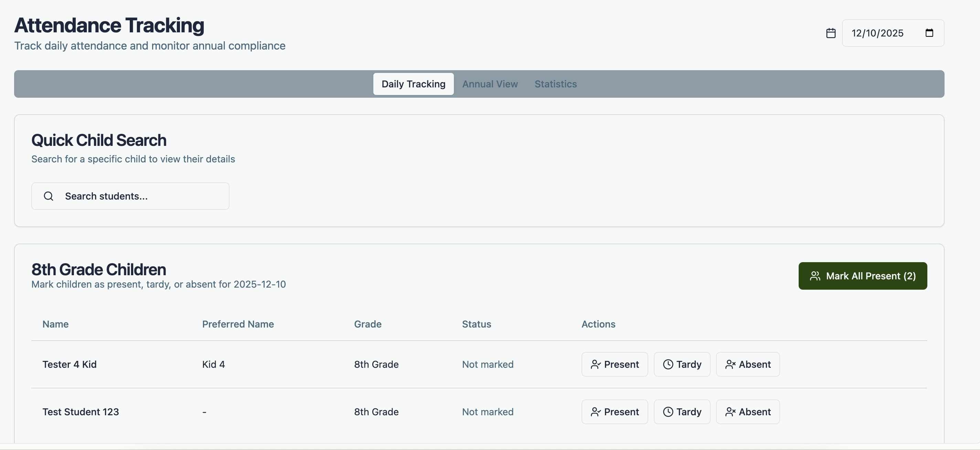Screen dimensions: 980x450
Task: Open the Statistics tab
Action: [555, 84]
